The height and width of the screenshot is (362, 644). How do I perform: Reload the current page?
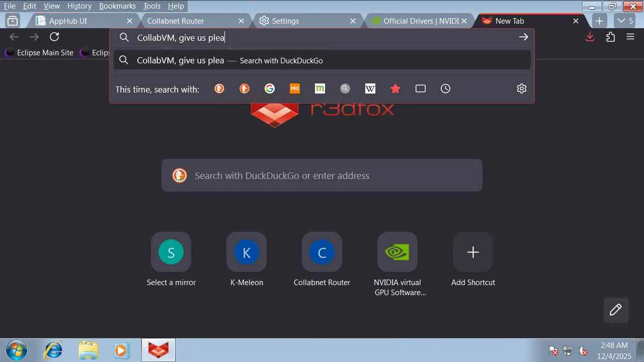pyautogui.click(x=54, y=37)
